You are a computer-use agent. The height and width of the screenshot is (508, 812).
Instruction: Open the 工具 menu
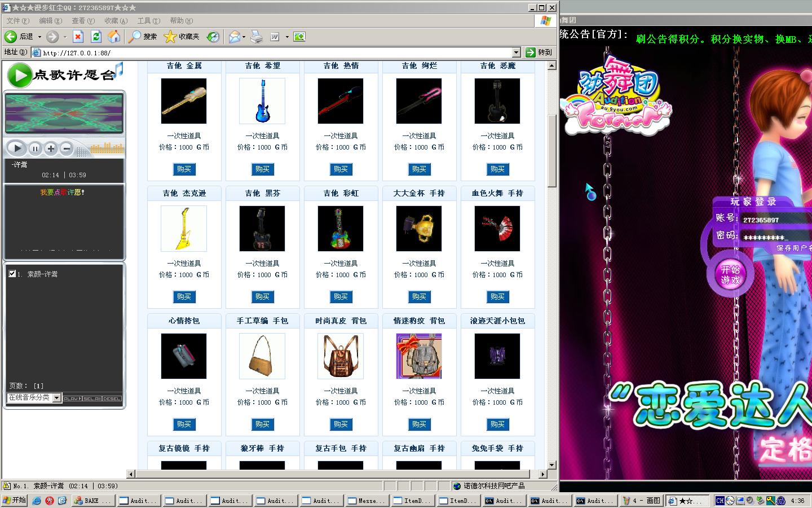pos(148,21)
